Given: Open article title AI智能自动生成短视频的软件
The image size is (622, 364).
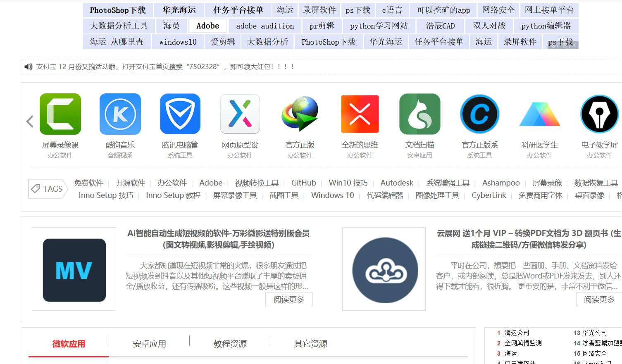Looking at the screenshot, I should [x=219, y=239].
